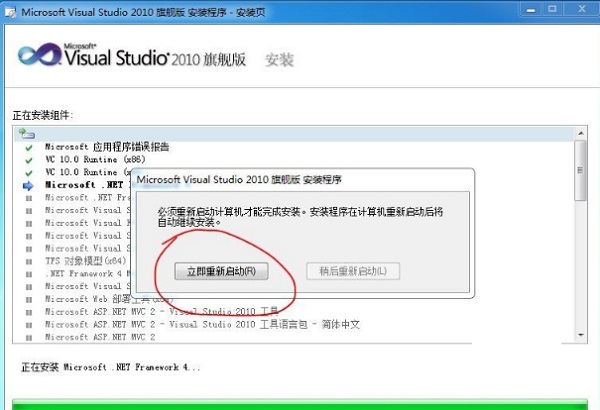Click the pending icon beside TFS 对象模型(x64)
This screenshot has width=600, height=410.
[x=29, y=261]
